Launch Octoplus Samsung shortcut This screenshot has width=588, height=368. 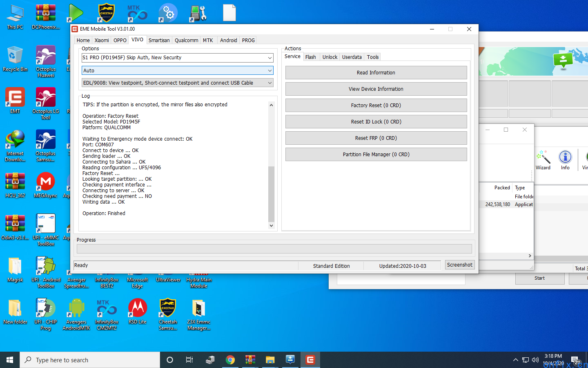coord(46,146)
